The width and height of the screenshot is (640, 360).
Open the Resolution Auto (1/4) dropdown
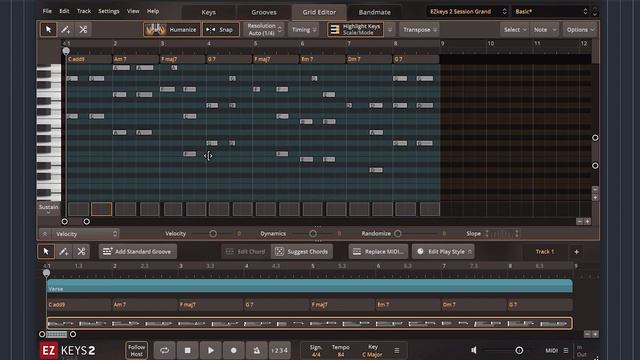[x=263, y=29]
